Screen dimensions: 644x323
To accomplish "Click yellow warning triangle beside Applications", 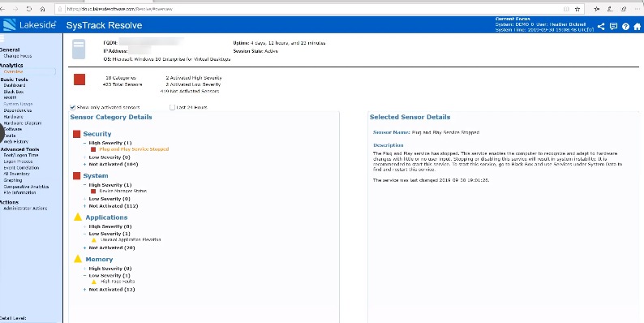I will (78, 217).
